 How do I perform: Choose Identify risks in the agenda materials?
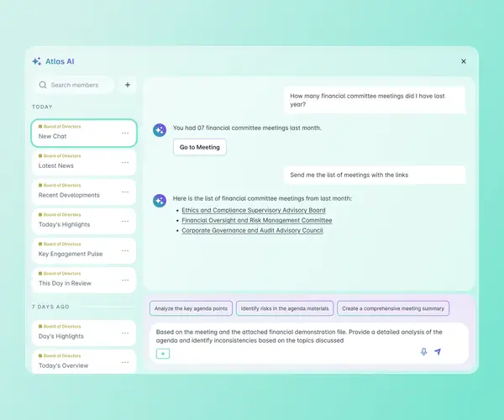[x=285, y=308]
